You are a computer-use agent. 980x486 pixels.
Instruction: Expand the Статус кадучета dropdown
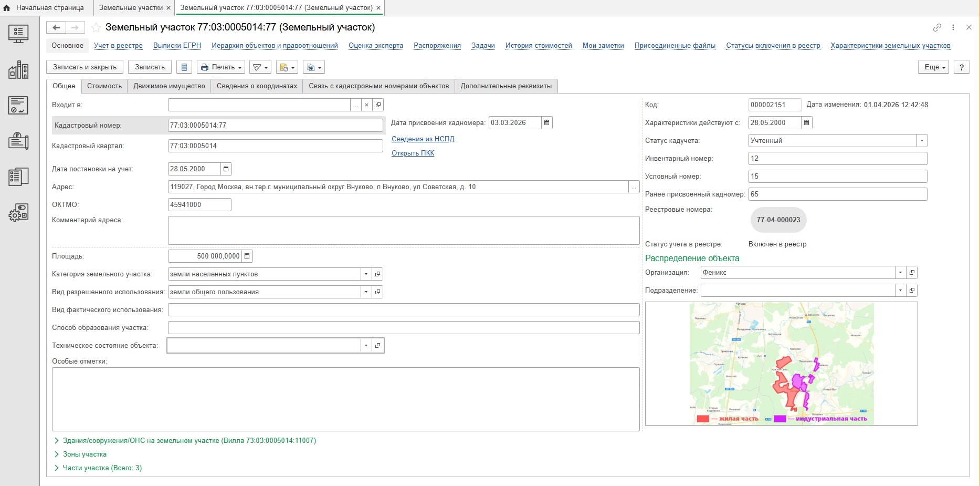(x=922, y=141)
